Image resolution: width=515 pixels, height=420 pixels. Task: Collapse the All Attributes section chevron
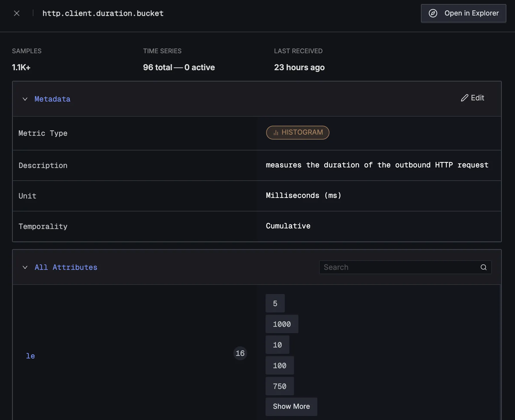(x=25, y=267)
